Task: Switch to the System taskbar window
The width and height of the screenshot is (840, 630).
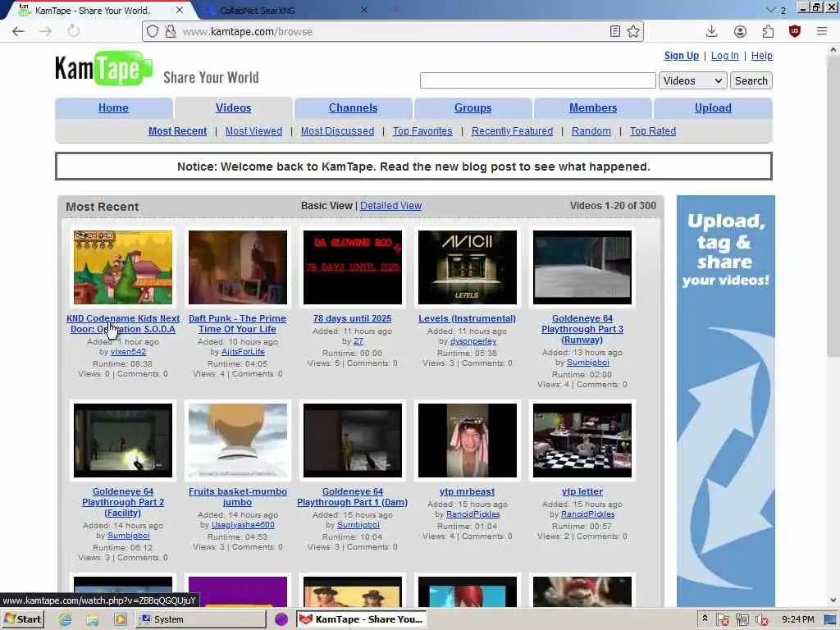Action: [202, 619]
